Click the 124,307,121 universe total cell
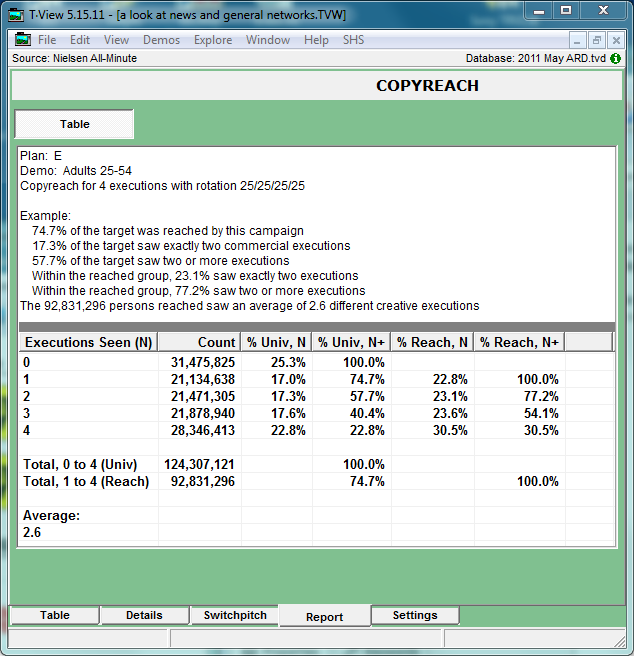The height and width of the screenshot is (656, 634). pyautogui.click(x=200, y=464)
